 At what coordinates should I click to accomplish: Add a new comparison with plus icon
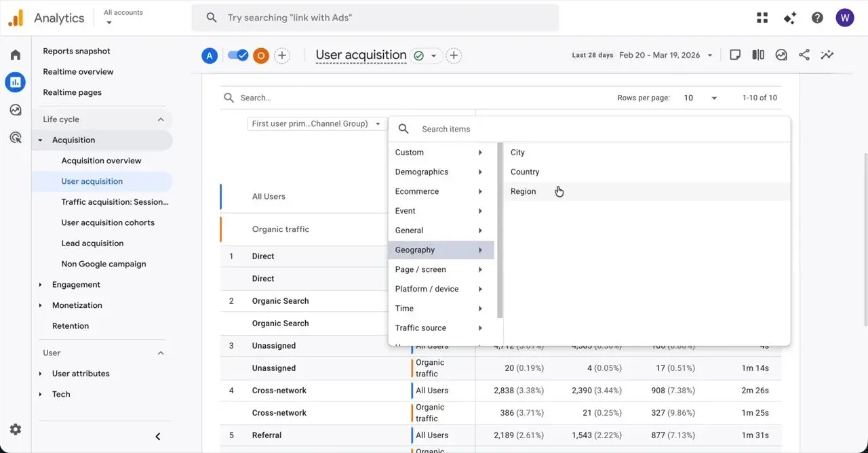(282, 56)
